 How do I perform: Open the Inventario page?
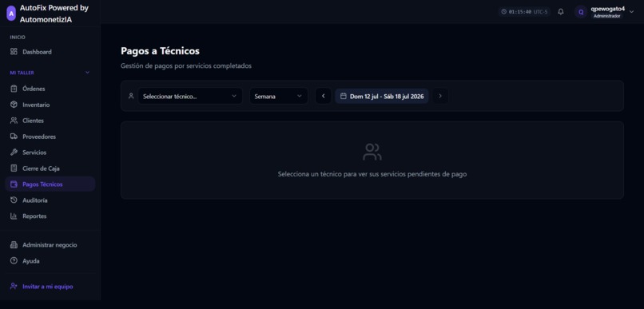(50, 105)
